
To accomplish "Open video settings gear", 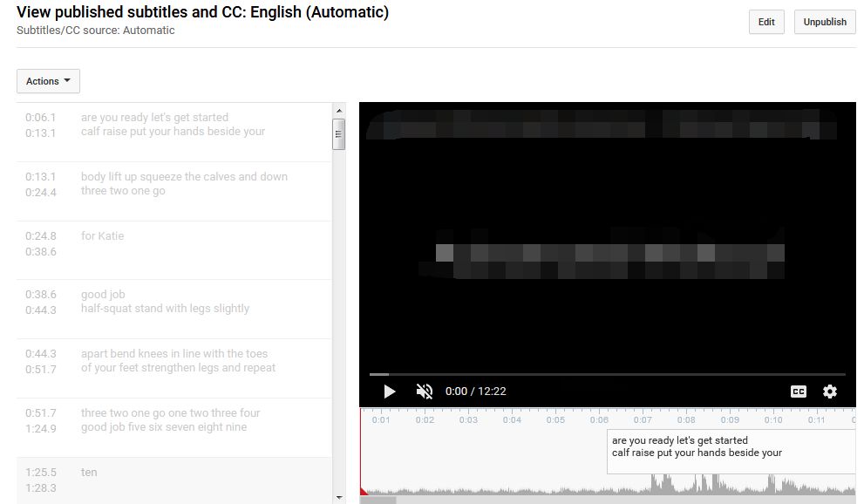I will (x=830, y=392).
